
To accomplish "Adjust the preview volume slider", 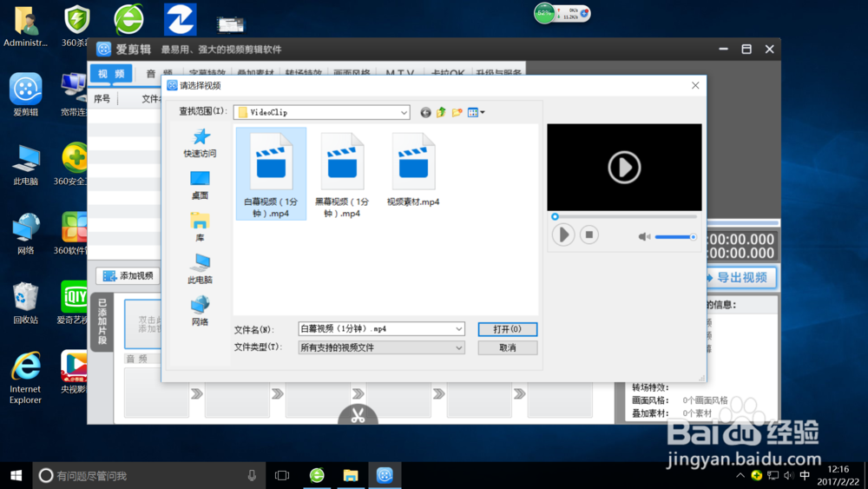I will coord(675,237).
